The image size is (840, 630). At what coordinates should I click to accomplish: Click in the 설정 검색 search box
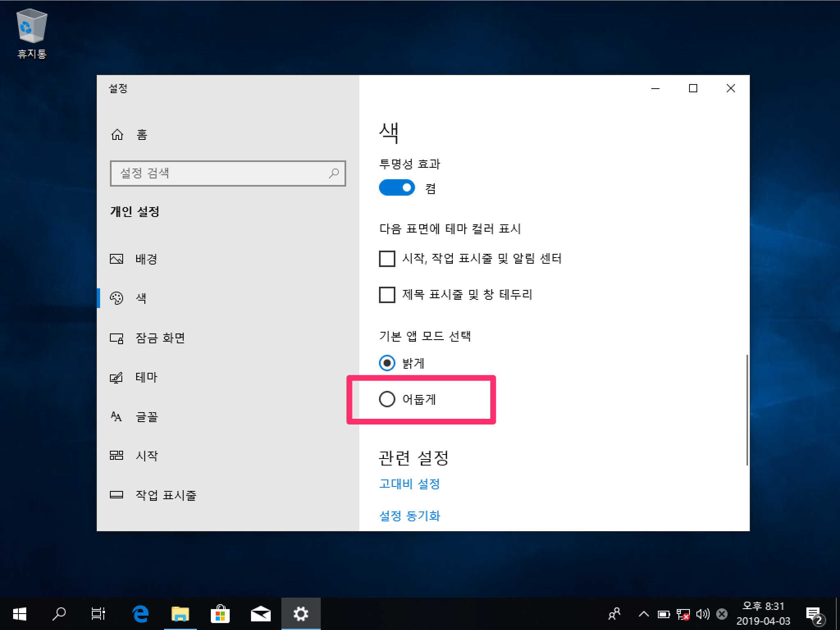click(x=221, y=173)
